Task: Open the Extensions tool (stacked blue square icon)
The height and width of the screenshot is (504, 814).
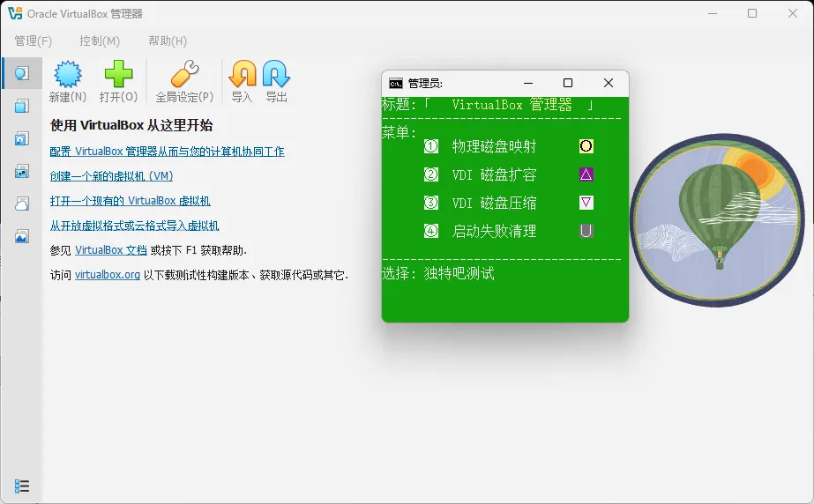Action: pyautogui.click(x=22, y=106)
